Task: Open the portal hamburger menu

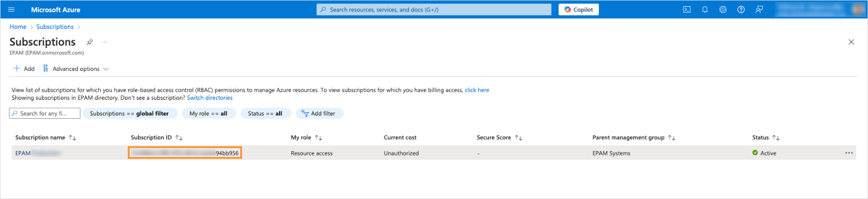Action: pyautogui.click(x=12, y=9)
